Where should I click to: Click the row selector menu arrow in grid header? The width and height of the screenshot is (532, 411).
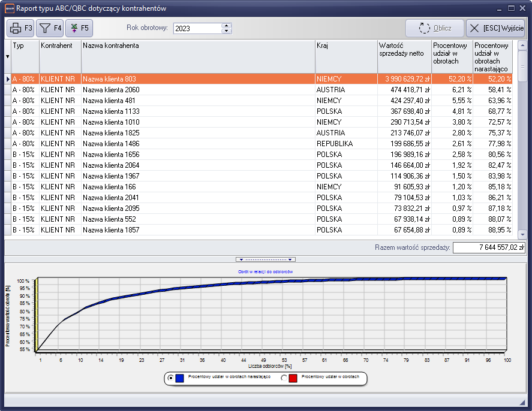[x=8, y=56]
